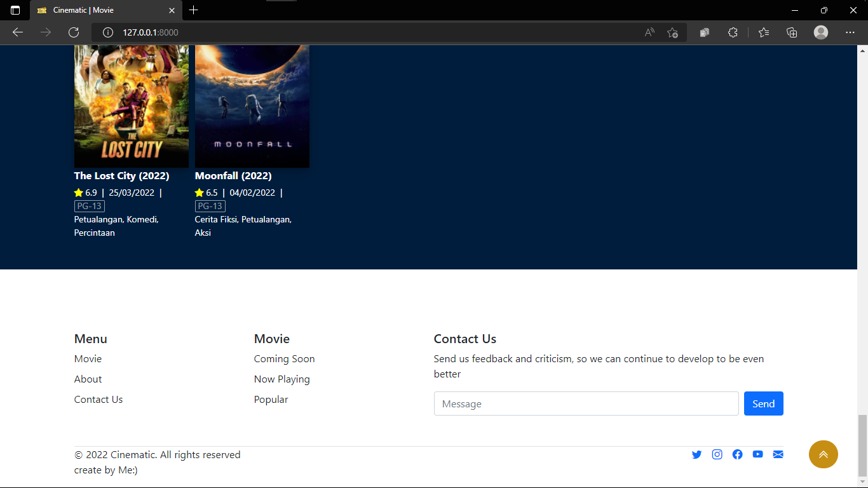Open the Coming Soon movie link
The height and width of the screenshot is (488, 868).
[284, 358]
